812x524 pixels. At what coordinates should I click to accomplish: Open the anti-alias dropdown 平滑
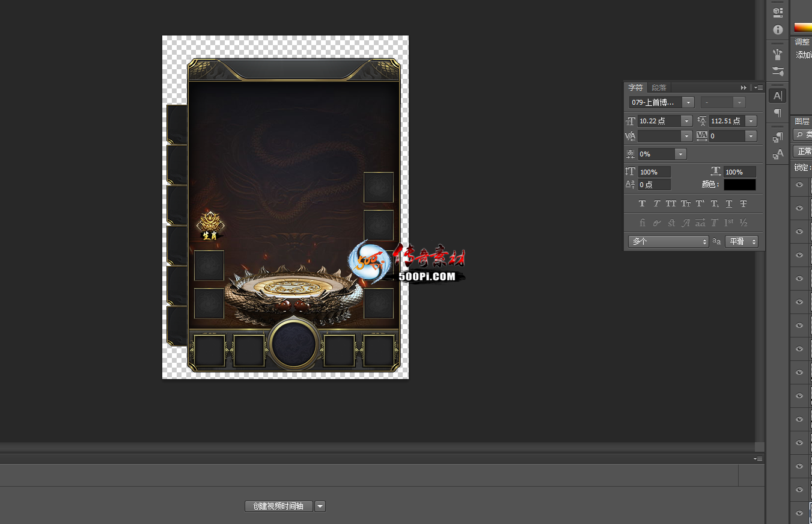tap(742, 241)
